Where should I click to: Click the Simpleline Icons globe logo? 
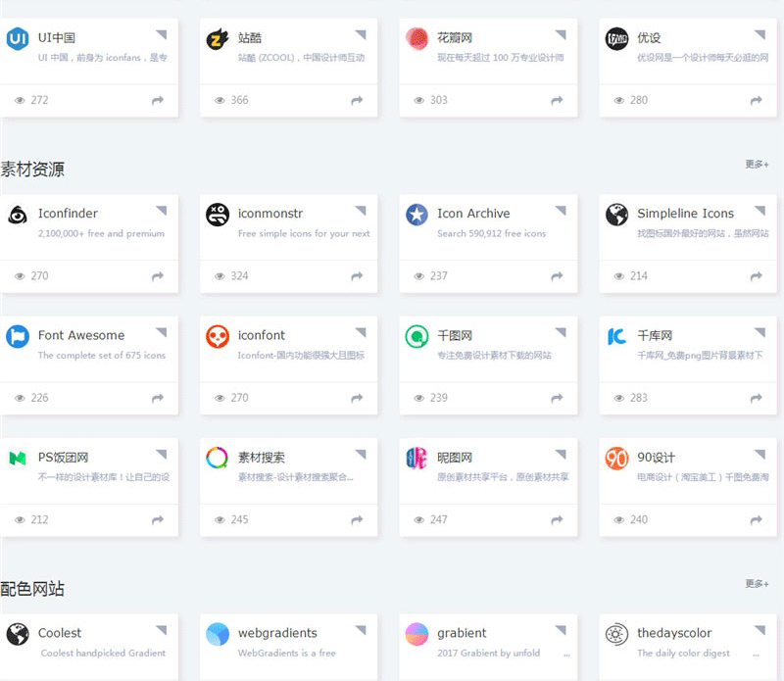tap(617, 215)
